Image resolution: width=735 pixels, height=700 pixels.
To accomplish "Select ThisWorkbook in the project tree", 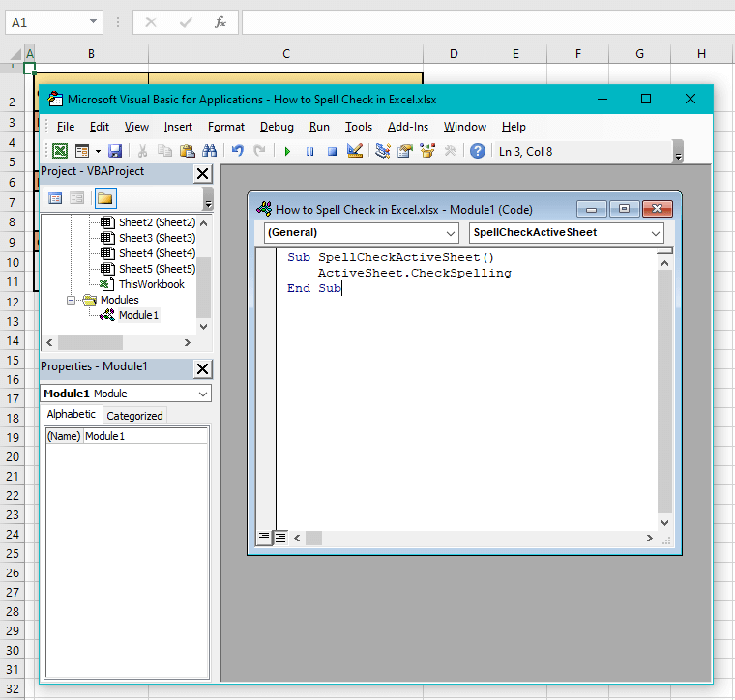I will point(151,284).
